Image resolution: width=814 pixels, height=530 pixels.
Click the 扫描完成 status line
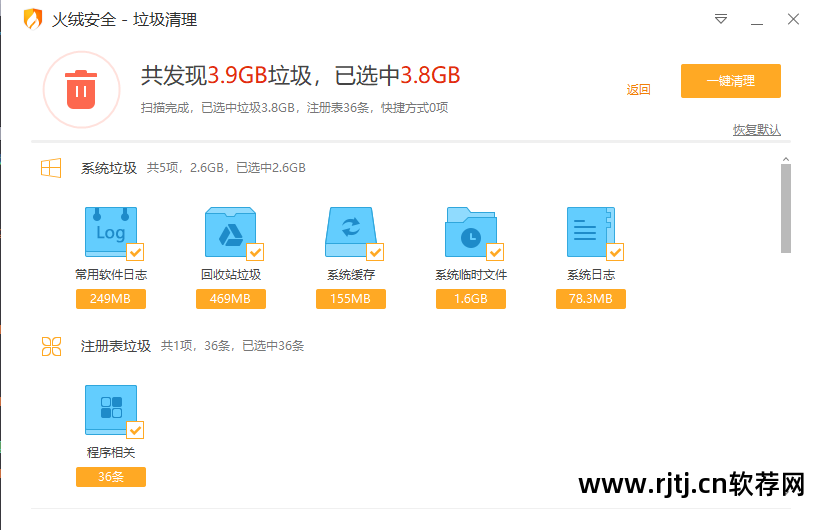point(294,108)
